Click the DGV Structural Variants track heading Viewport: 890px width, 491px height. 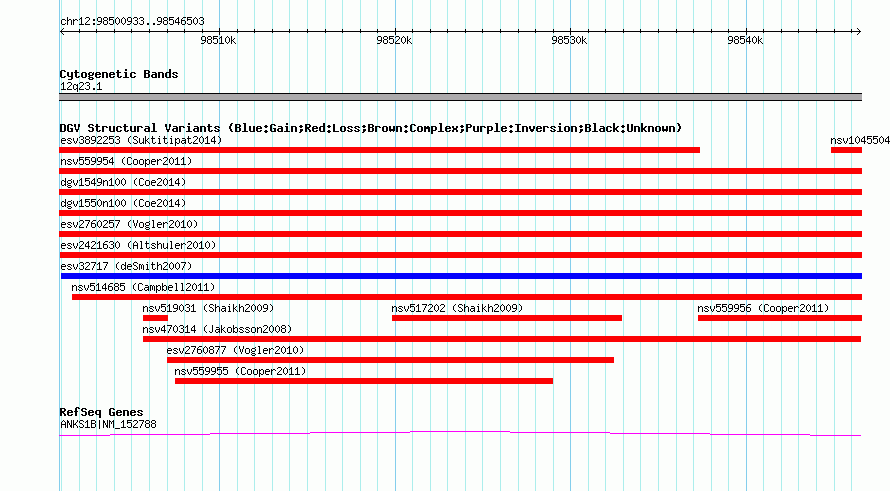[371, 128]
